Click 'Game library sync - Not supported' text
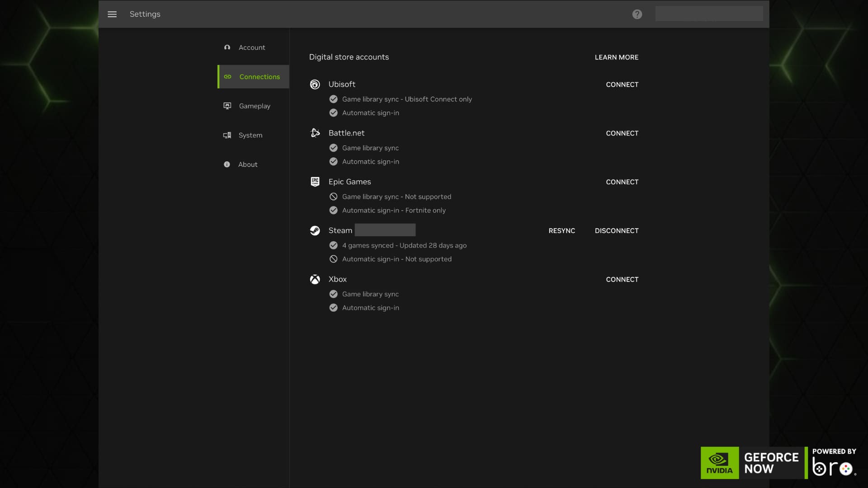The height and width of the screenshot is (488, 868). point(396,197)
